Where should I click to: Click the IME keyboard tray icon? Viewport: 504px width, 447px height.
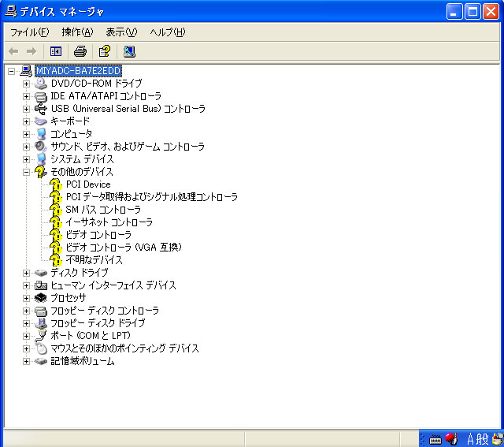click(x=435, y=439)
